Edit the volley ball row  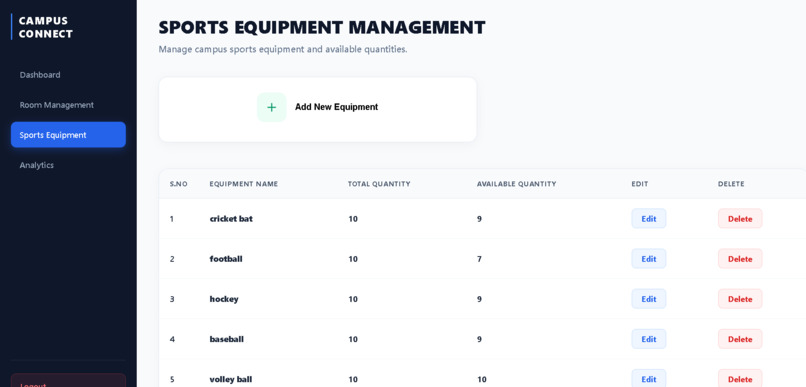coord(649,379)
